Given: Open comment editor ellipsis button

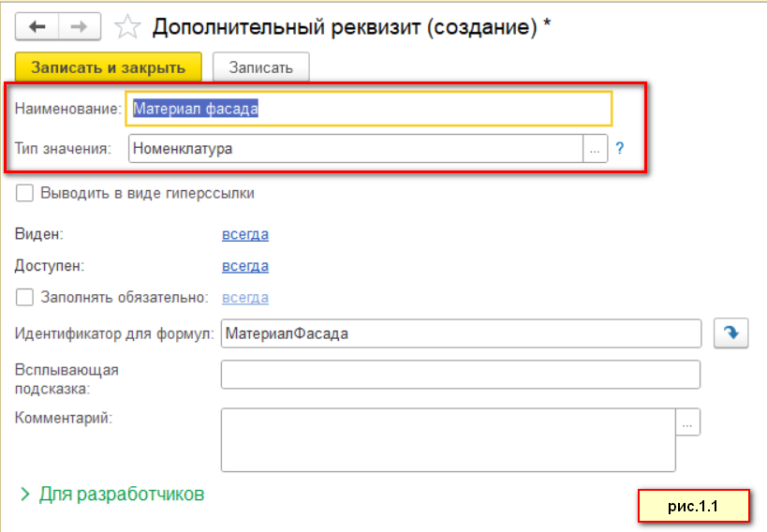Looking at the screenshot, I should [x=687, y=422].
